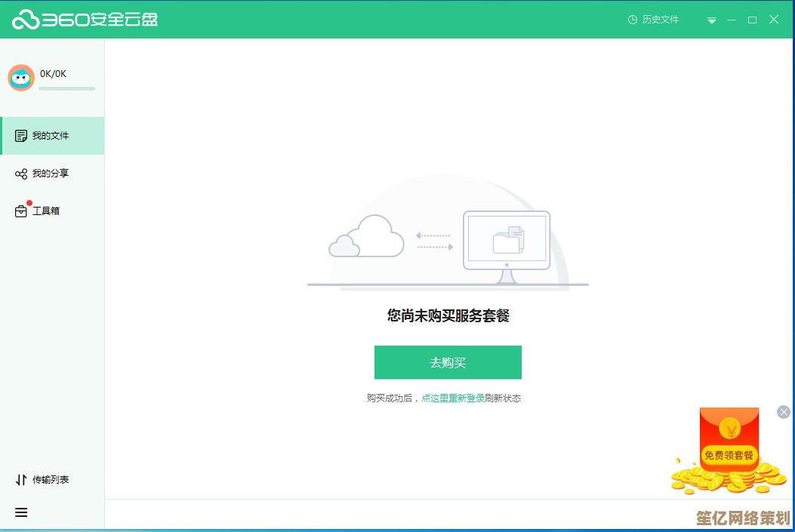This screenshot has width=795, height=532.
Task: Click the storage usage progress bar
Action: 66,88
